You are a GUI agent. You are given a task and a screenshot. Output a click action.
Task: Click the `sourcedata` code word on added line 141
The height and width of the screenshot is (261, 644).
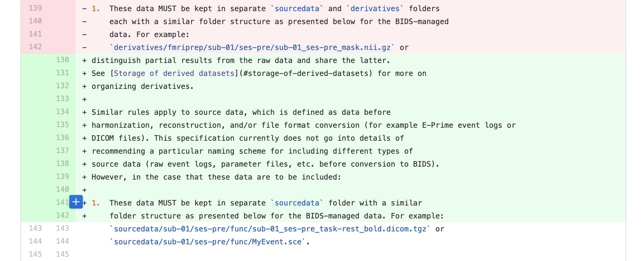(x=297, y=203)
